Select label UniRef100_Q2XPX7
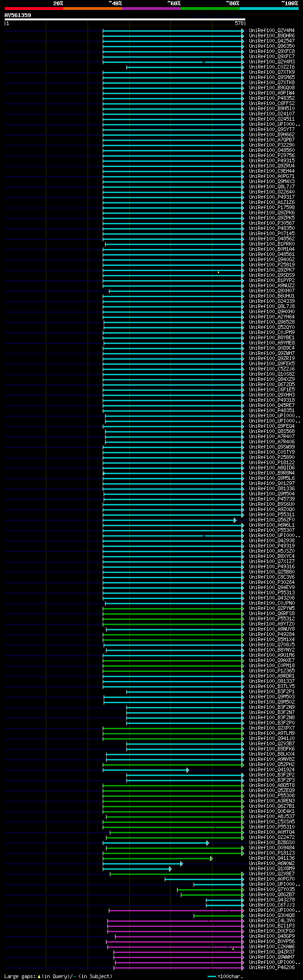This screenshot has height=980, width=303. click(x=272, y=728)
